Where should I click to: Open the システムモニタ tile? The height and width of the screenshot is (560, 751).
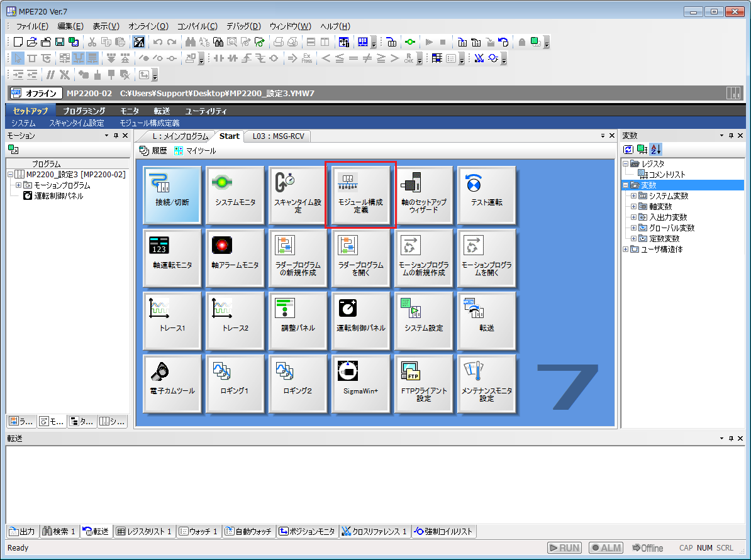pos(235,194)
